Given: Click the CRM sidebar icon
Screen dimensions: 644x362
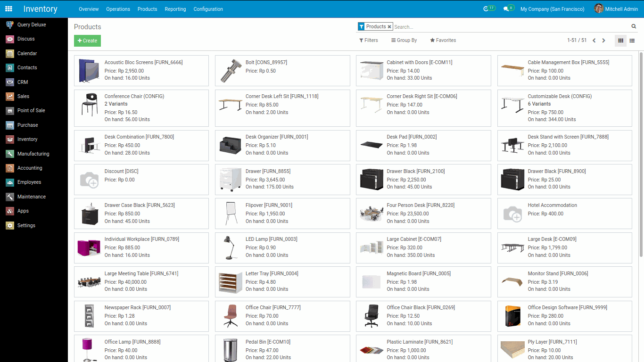Looking at the screenshot, I should (9, 82).
